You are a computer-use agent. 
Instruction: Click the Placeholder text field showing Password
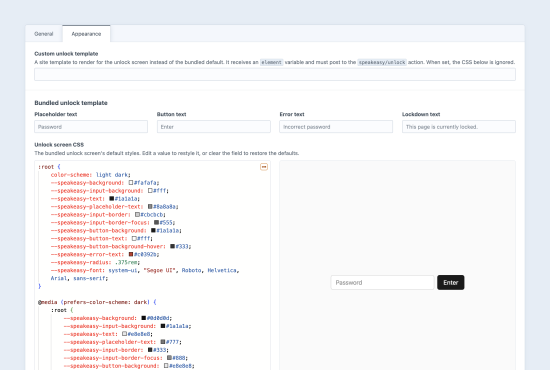tap(91, 127)
